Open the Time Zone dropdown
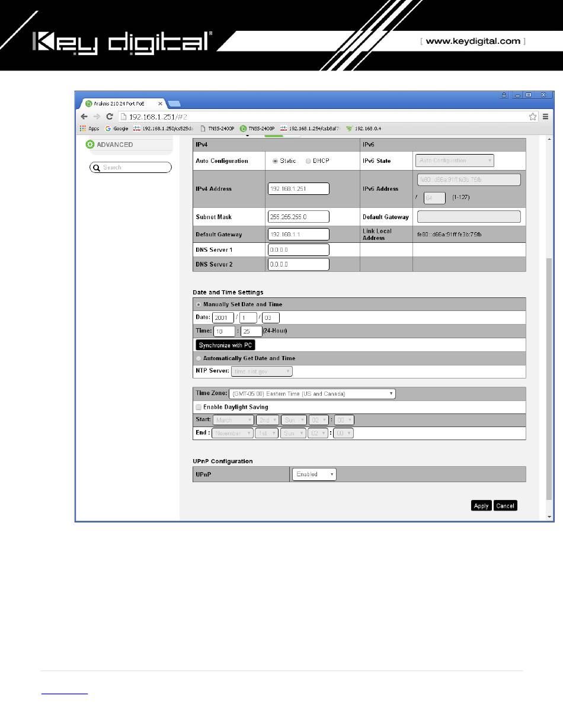Viewport: 563px width, 728px height. [x=312, y=393]
